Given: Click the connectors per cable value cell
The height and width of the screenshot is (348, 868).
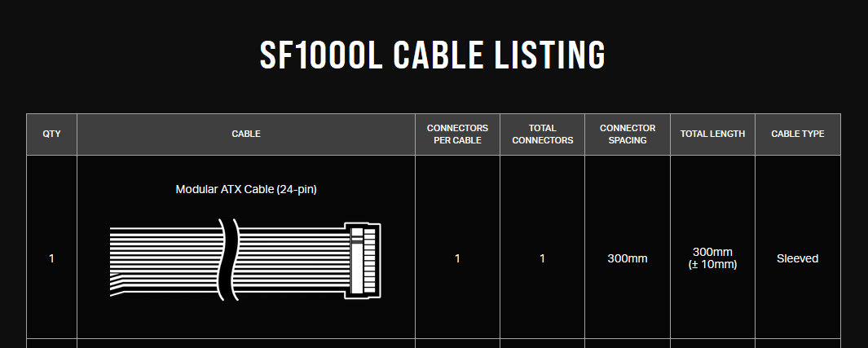Looking at the screenshot, I should (x=457, y=258).
